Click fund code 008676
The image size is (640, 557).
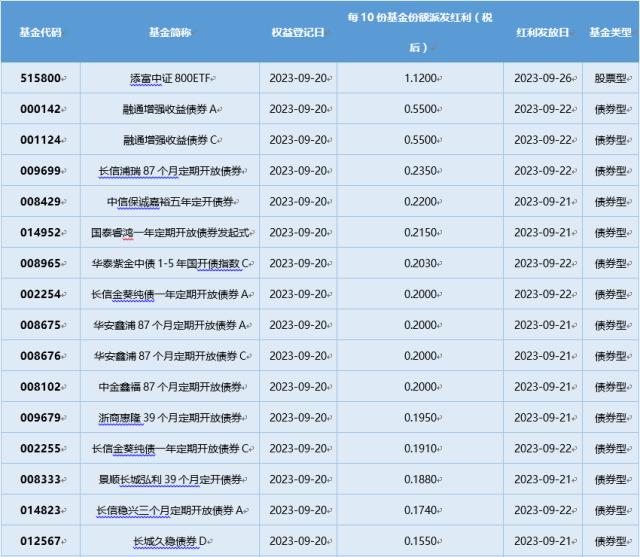point(40,356)
